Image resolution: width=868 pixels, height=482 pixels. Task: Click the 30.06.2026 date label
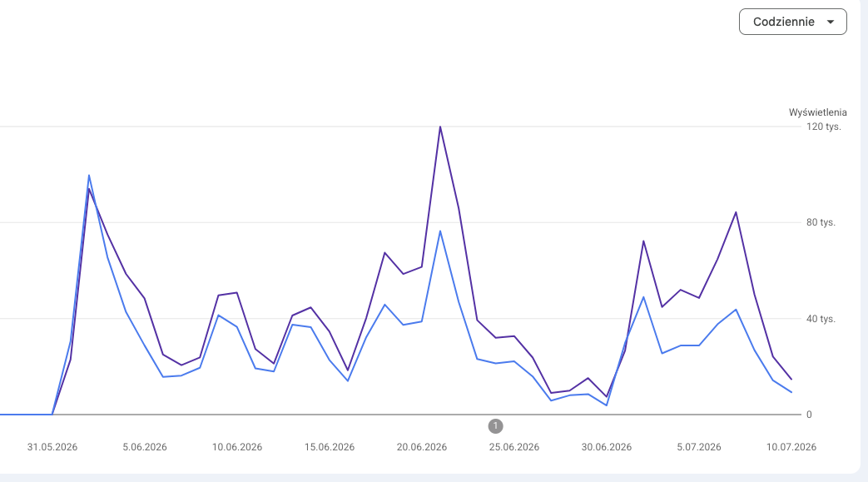click(x=606, y=447)
